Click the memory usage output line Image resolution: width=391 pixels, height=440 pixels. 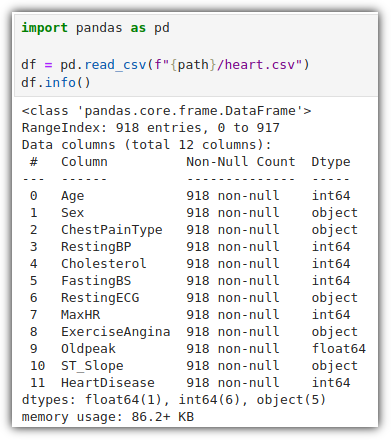pos(108,417)
